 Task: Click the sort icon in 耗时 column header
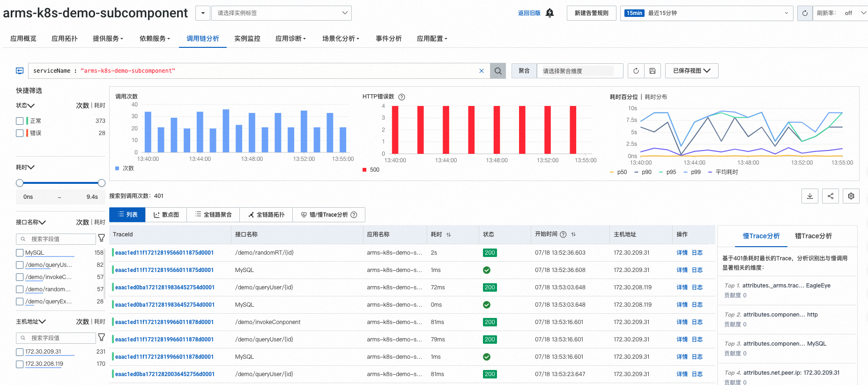pos(448,234)
